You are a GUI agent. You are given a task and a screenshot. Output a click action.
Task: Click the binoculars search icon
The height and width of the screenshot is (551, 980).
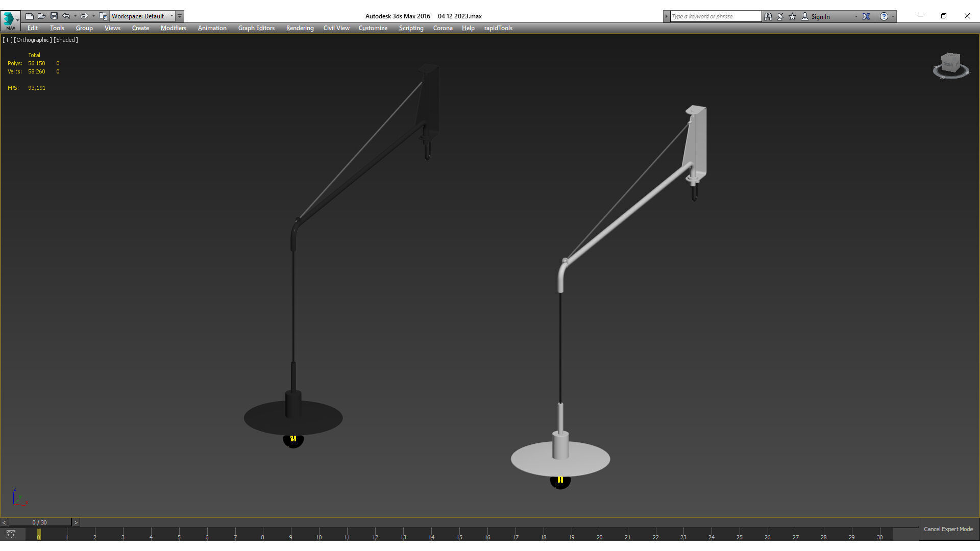(768, 16)
